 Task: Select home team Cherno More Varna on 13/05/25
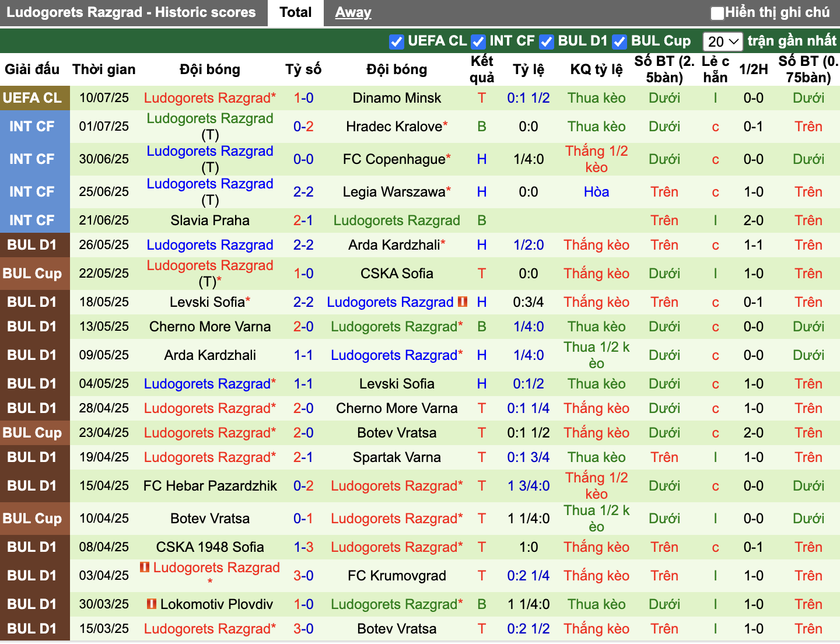click(x=210, y=327)
